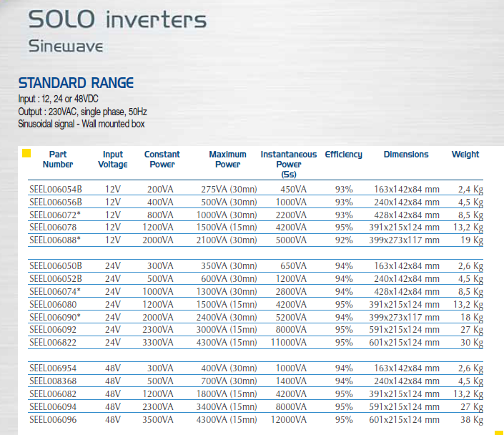Click 2,4 Kg weight value

tap(470, 190)
